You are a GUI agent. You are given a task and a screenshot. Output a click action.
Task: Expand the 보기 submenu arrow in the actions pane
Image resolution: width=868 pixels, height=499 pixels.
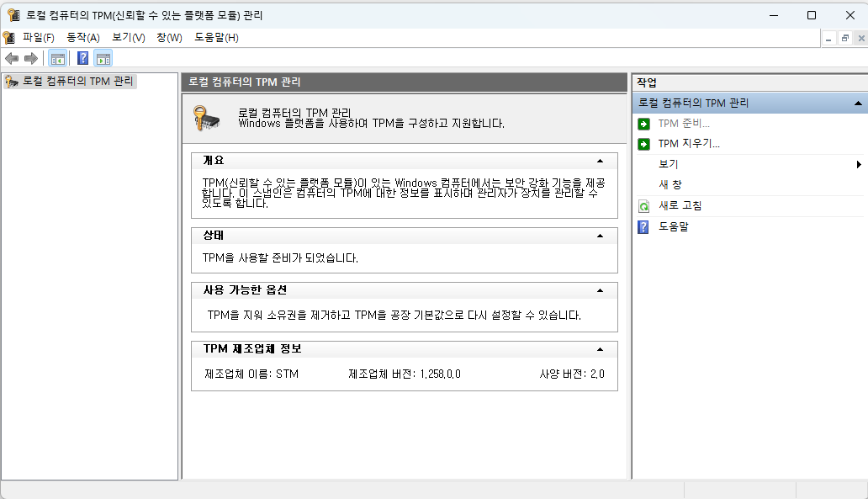[859, 164]
